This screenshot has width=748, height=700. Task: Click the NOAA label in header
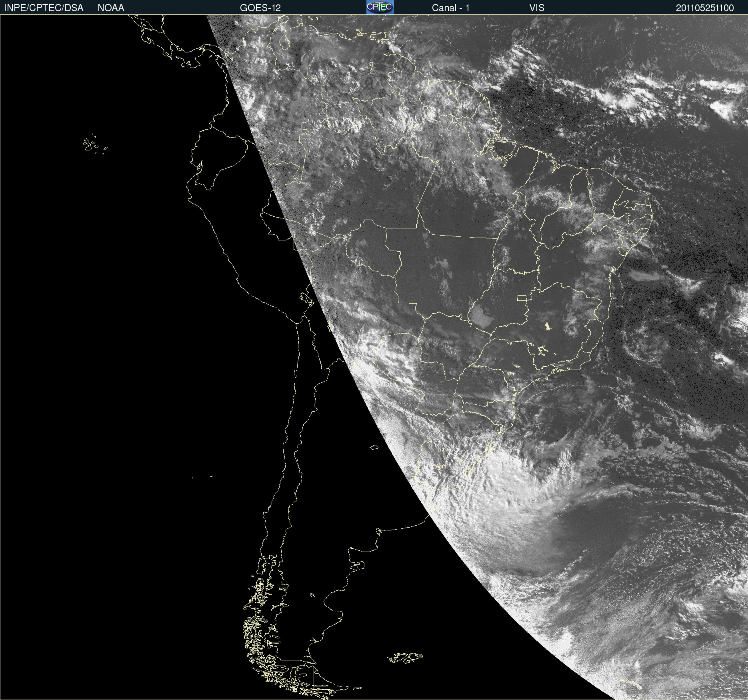[x=111, y=8]
